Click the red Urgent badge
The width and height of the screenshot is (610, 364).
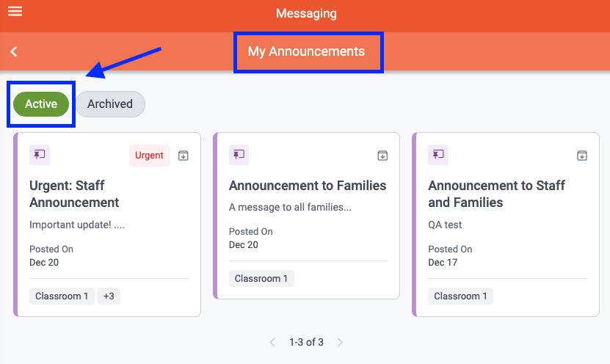tap(150, 155)
